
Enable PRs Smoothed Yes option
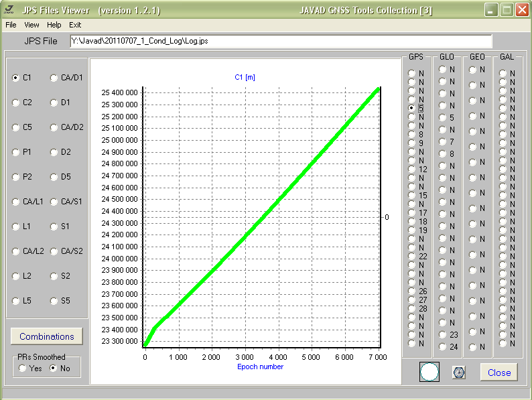click(23, 368)
